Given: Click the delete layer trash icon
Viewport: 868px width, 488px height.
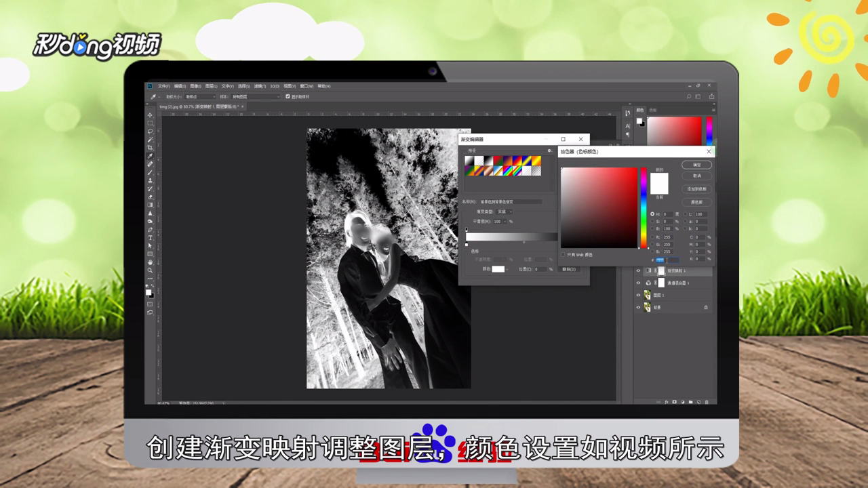Looking at the screenshot, I should click(x=707, y=402).
